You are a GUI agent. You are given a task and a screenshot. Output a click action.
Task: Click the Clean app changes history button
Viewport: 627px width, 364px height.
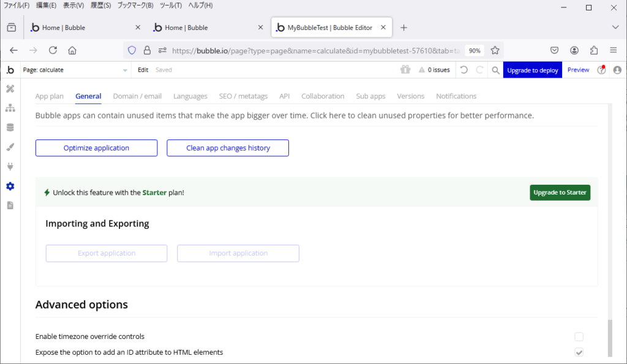tap(228, 148)
